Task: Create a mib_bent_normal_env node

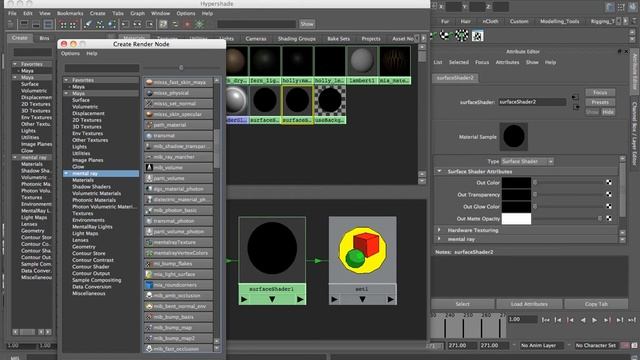Action: 178,306
